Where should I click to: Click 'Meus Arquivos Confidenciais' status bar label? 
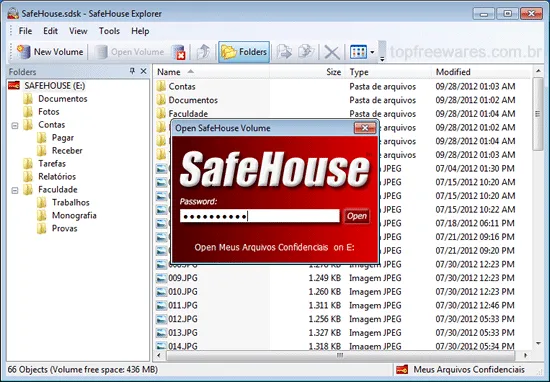(469, 369)
